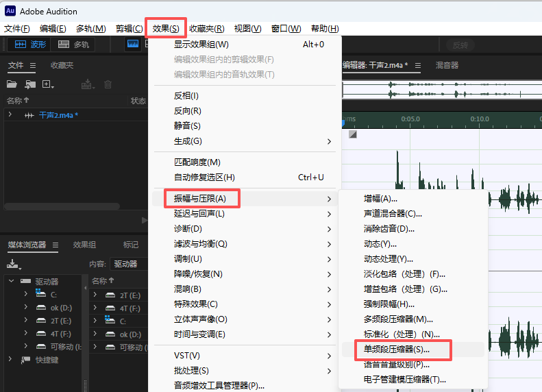The height and width of the screenshot is (392, 542).
Task: Click insert into multitrack icon
Action: [88, 84]
